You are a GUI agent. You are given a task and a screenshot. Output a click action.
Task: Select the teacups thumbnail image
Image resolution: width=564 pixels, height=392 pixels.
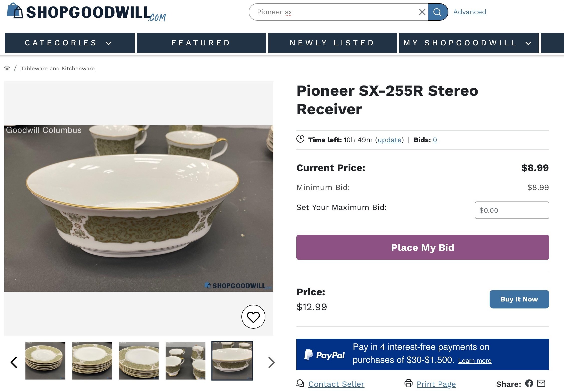[x=186, y=361]
